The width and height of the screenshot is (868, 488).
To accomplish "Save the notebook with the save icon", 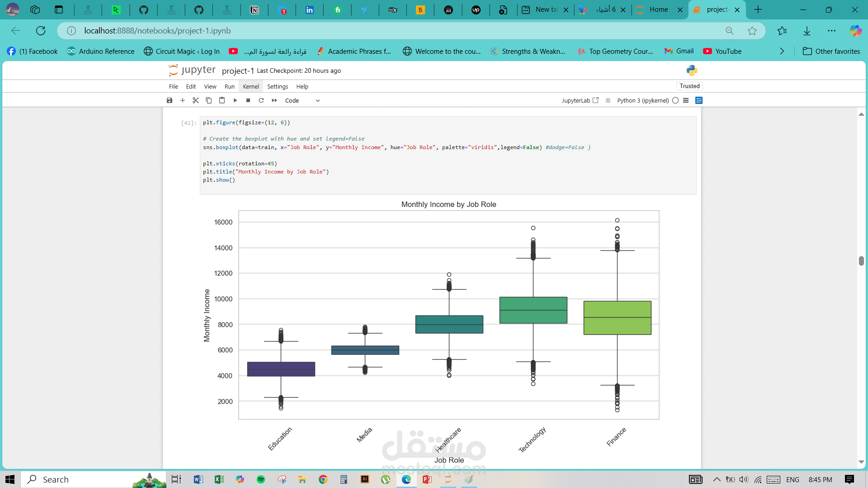I will point(170,100).
